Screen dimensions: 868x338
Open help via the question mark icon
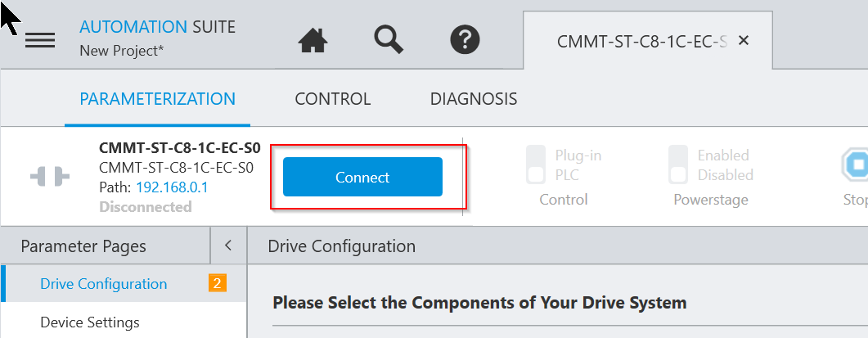coord(465,40)
